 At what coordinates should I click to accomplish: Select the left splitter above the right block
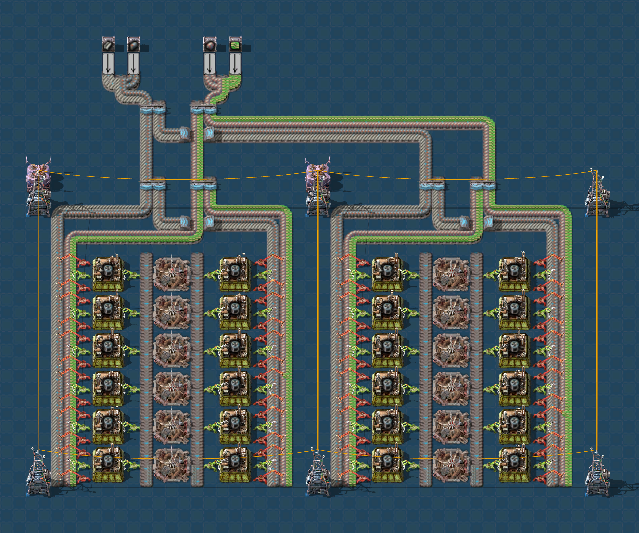(432, 185)
